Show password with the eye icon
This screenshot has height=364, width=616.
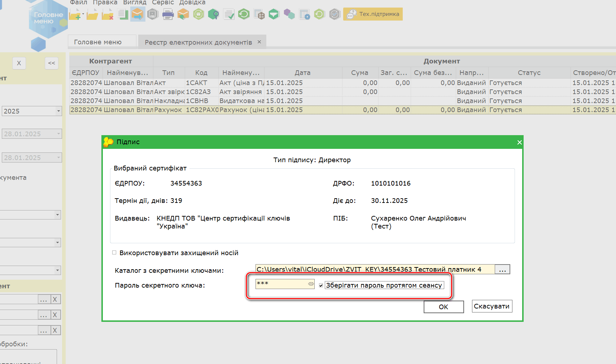[x=311, y=284]
